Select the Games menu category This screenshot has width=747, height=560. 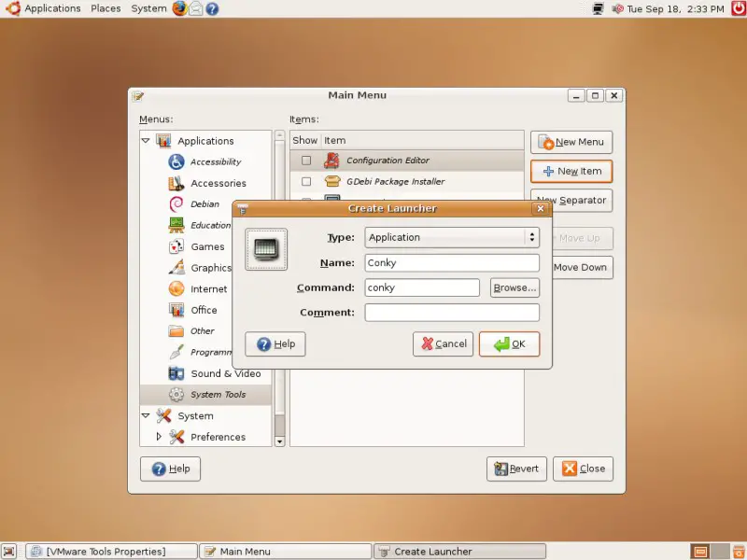[207, 246]
